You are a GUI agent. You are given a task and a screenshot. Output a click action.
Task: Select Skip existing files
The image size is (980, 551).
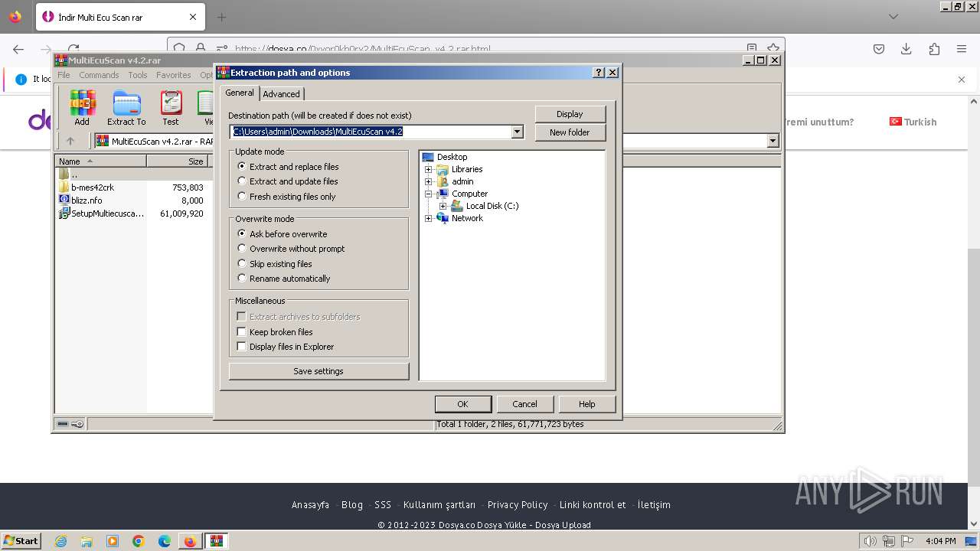(275, 264)
